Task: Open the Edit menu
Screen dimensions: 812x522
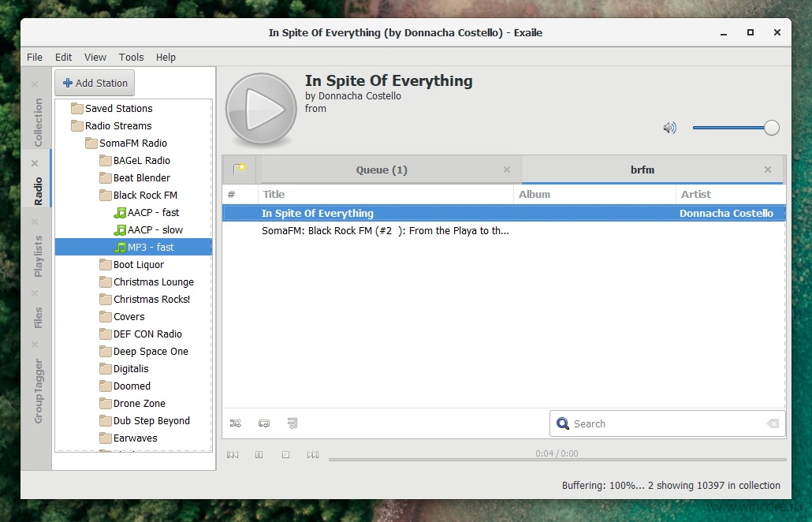Action: click(64, 57)
